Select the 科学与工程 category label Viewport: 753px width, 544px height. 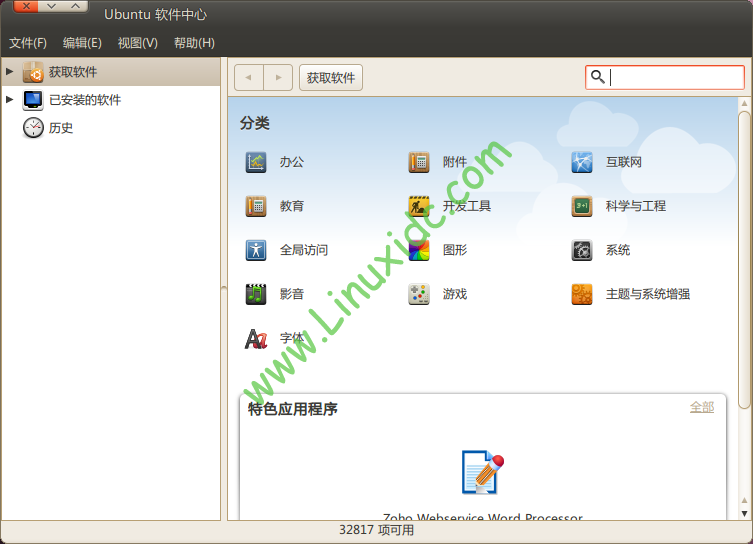pos(636,206)
